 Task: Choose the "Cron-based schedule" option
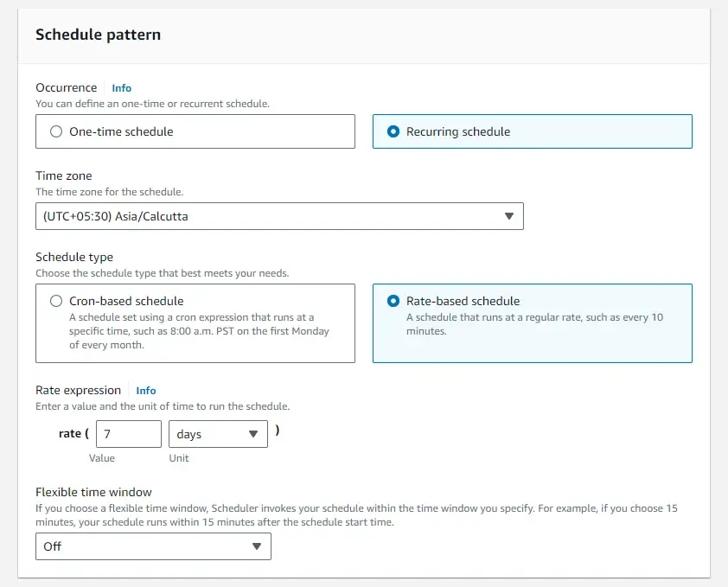coord(55,301)
